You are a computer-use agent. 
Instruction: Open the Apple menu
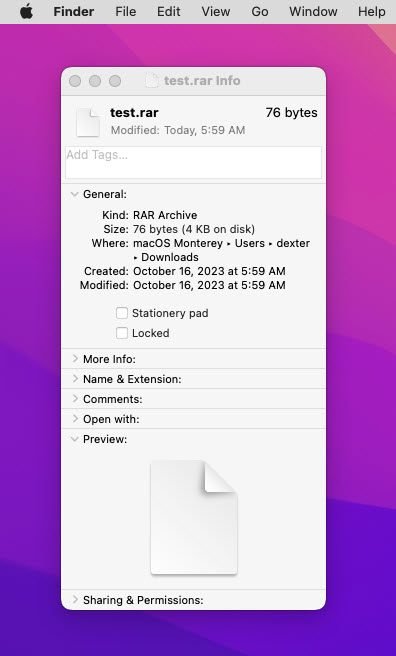(26, 11)
